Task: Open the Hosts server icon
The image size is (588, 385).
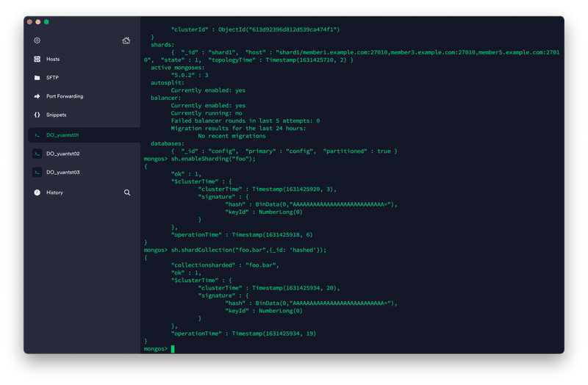Action: (x=37, y=59)
